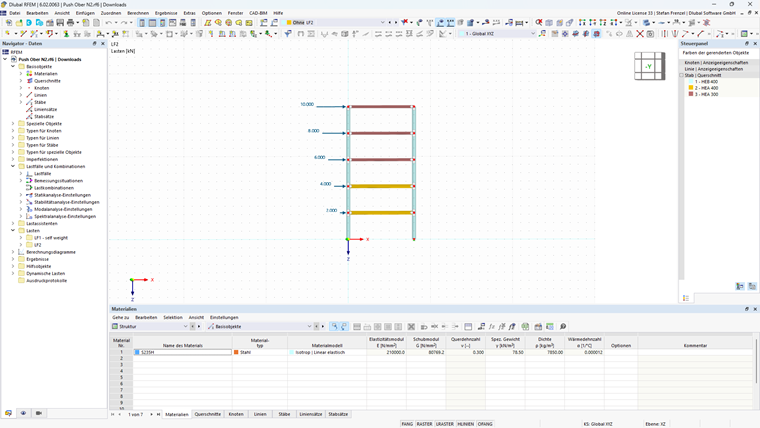This screenshot has height=428, width=760.
Task: Go to previous load case arrow beside LF2
Action: pos(390,22)
